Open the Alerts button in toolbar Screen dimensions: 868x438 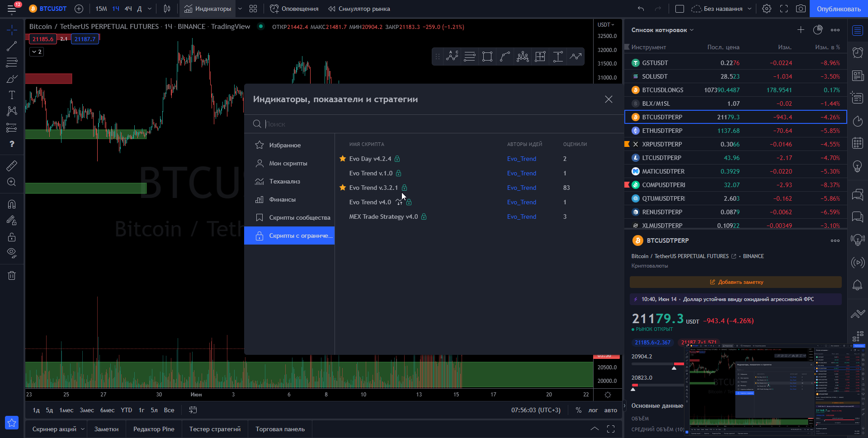294,9
